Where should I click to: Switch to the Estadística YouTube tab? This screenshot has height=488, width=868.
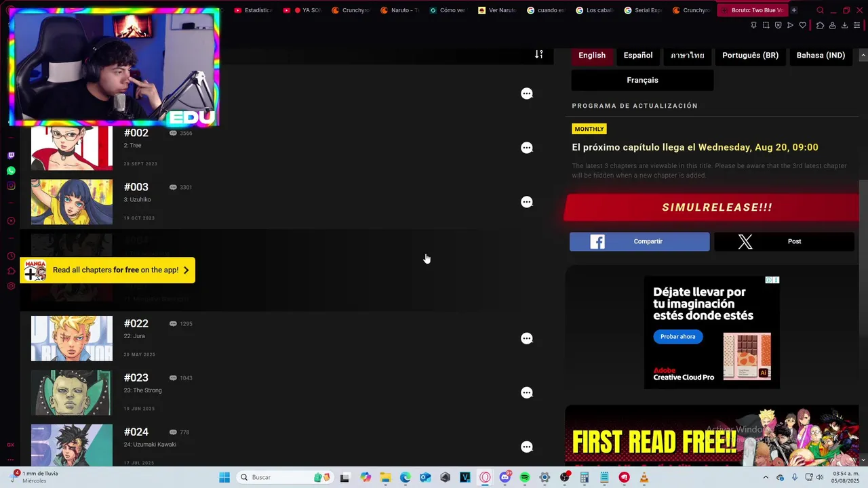(x=252, y=10)
